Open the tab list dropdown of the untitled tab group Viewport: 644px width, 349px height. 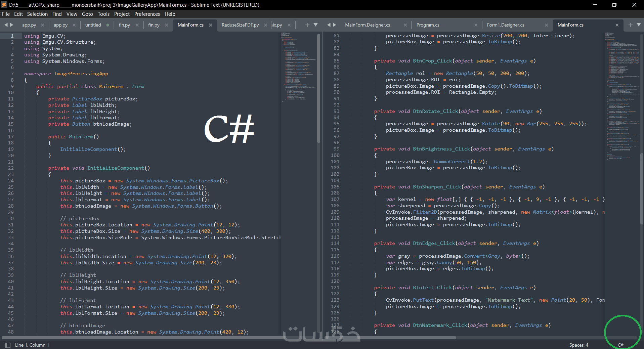pos(315,25)
